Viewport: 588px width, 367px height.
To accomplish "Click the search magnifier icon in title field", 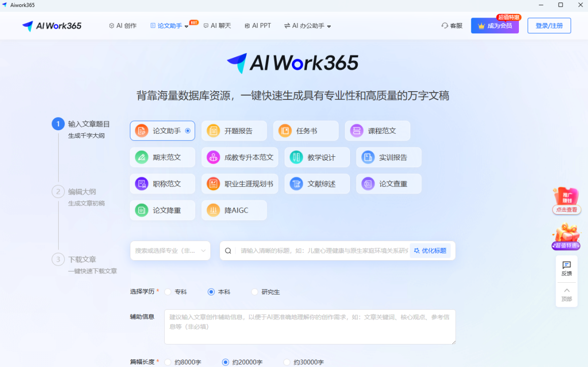I will point(228,250).
